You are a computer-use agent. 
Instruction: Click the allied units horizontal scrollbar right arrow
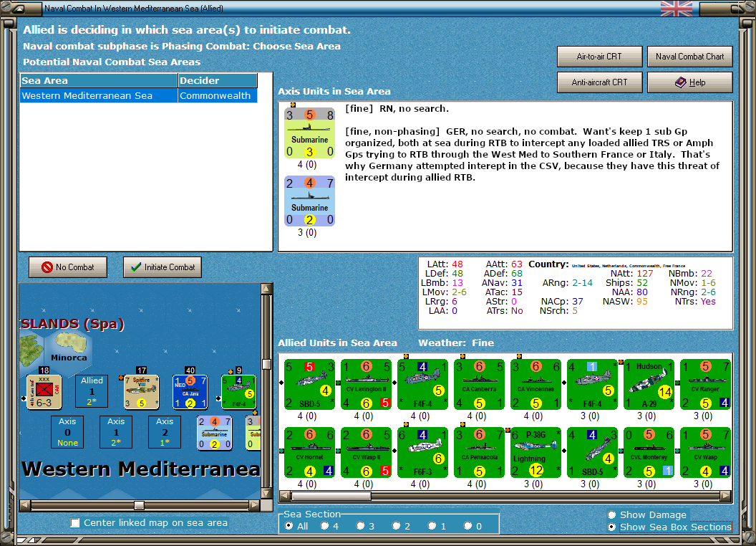coord(726,496)
